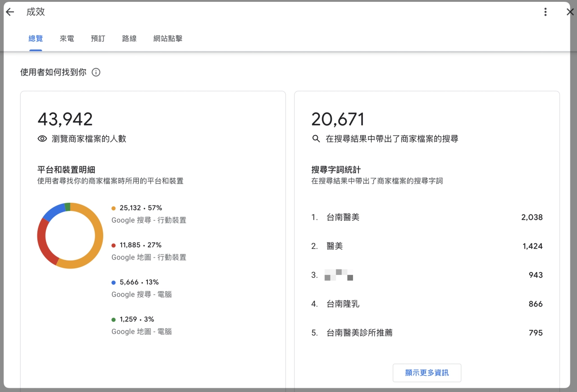Click the 795 search count

[536, 333]
